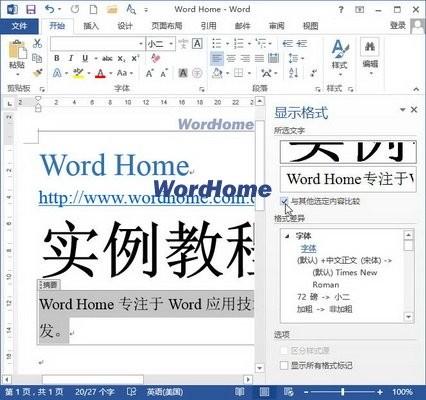Collapse the ribbon with the up chevron
Screen dimensions: 426x400
click(x=416, y=89)
